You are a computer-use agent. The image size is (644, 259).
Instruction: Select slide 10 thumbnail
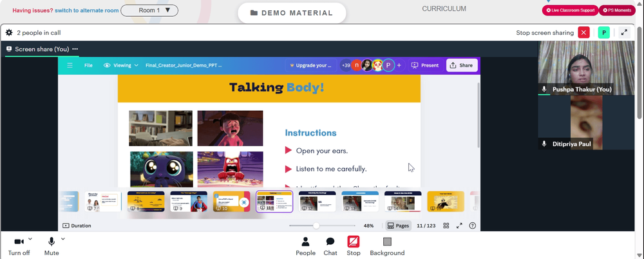(x=231, y=202)
